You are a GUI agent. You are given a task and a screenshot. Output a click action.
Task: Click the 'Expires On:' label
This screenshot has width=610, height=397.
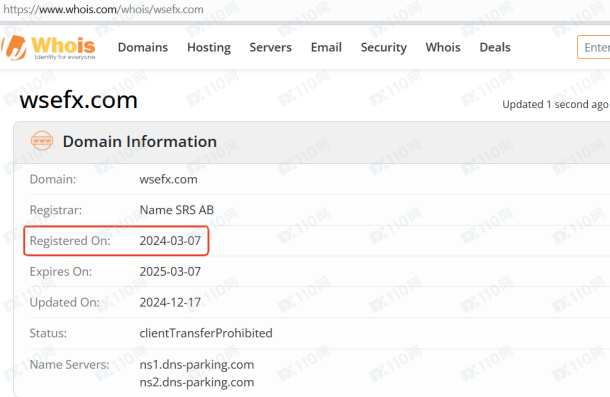coord(61,272)
